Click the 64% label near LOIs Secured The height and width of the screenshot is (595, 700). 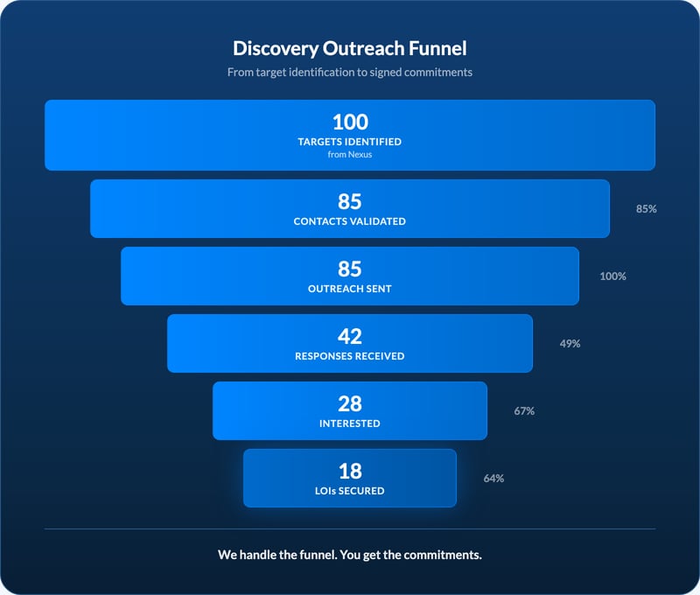click(493, 478)
